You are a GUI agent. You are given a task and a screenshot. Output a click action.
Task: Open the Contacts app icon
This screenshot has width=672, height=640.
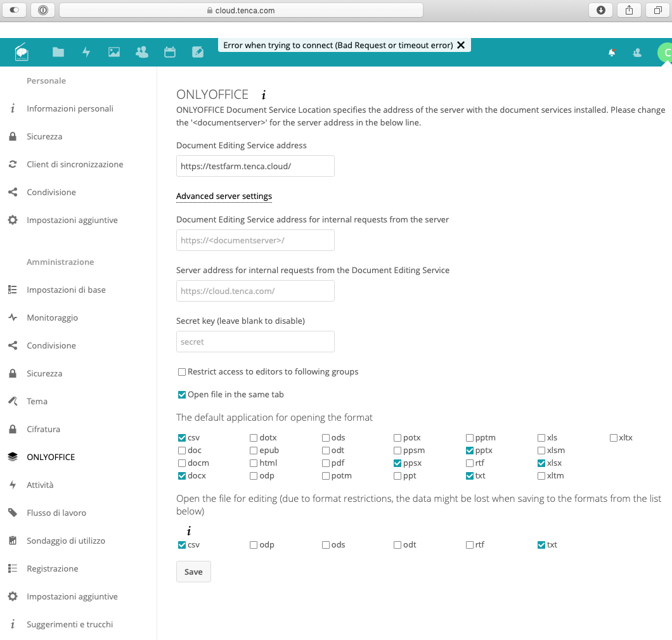coord(142,52)
